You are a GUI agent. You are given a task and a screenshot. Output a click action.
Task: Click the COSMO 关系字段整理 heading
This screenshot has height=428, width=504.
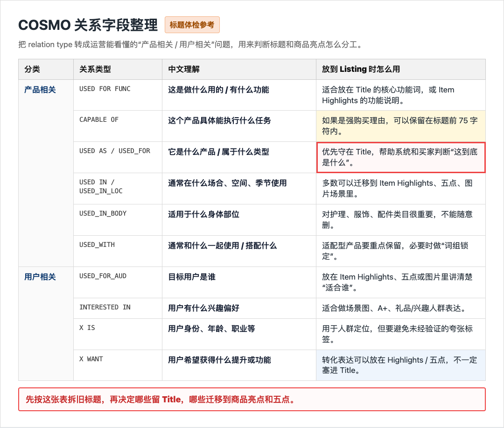click(x=88, y=25)
